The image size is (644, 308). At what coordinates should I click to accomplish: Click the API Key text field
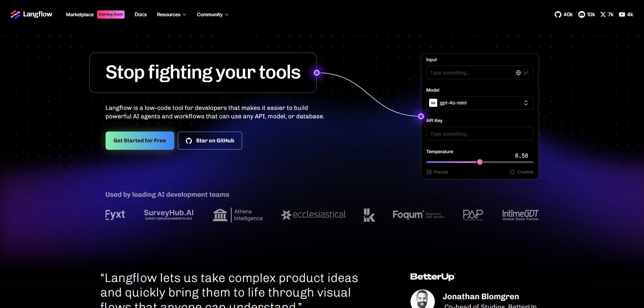tap(480, 134)
